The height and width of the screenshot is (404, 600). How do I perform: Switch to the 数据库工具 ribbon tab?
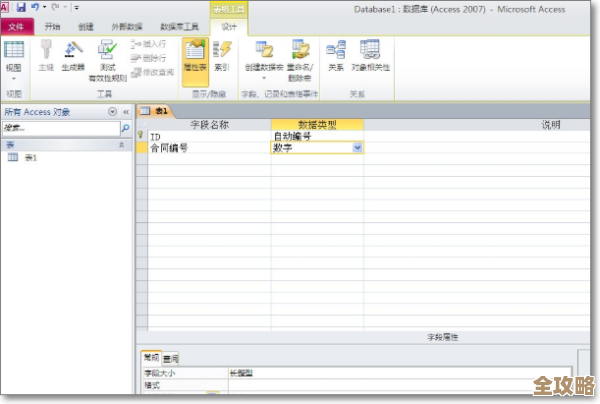pyautogui.click(x=179, y=27)
